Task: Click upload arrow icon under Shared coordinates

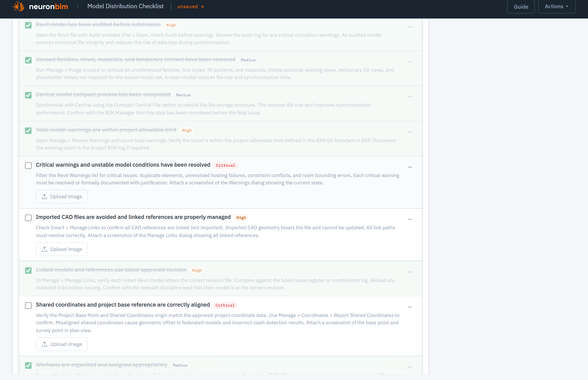Action: pos(45,344)
